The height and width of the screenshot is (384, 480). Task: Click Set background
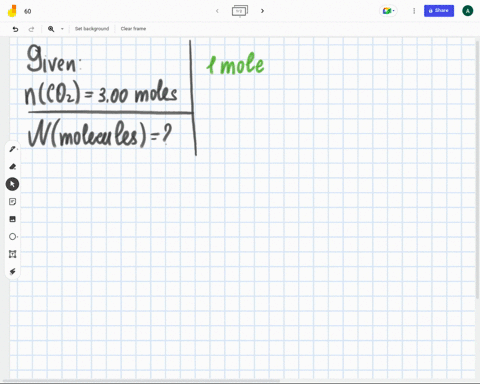pos(92,29)
